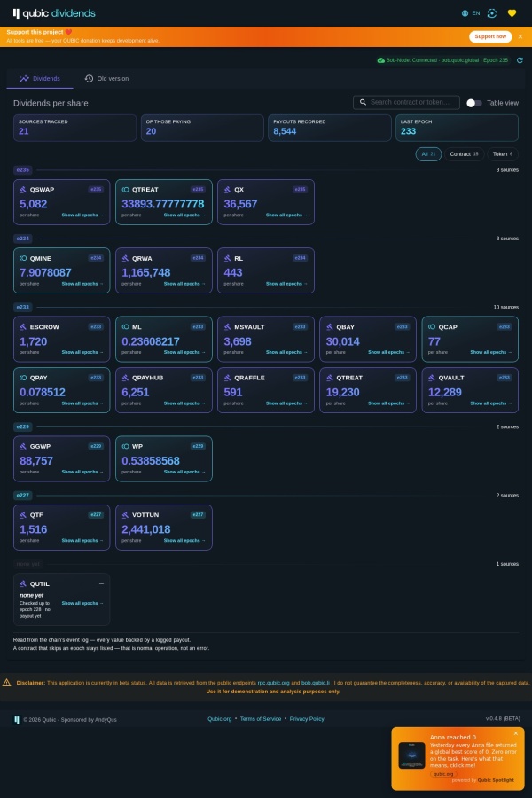
Task: Click the MSVAULT contract icon
Action: tap(228, 326)
